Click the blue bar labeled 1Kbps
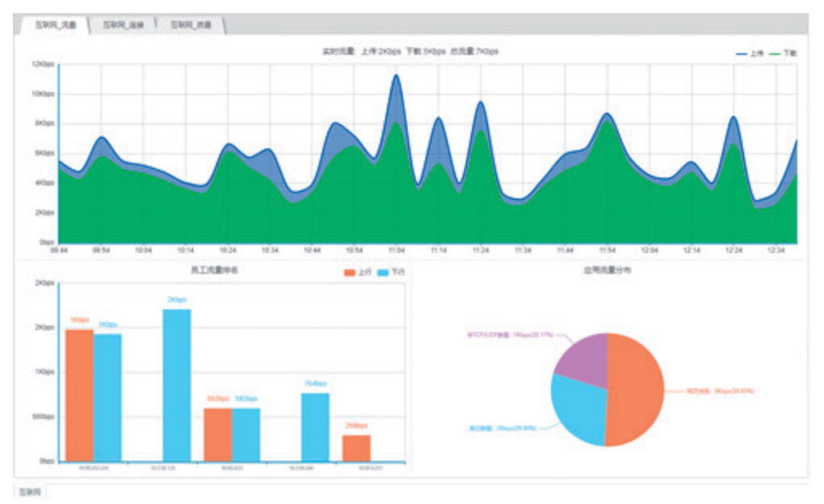The image size is (824, 504). pos(108,398)
